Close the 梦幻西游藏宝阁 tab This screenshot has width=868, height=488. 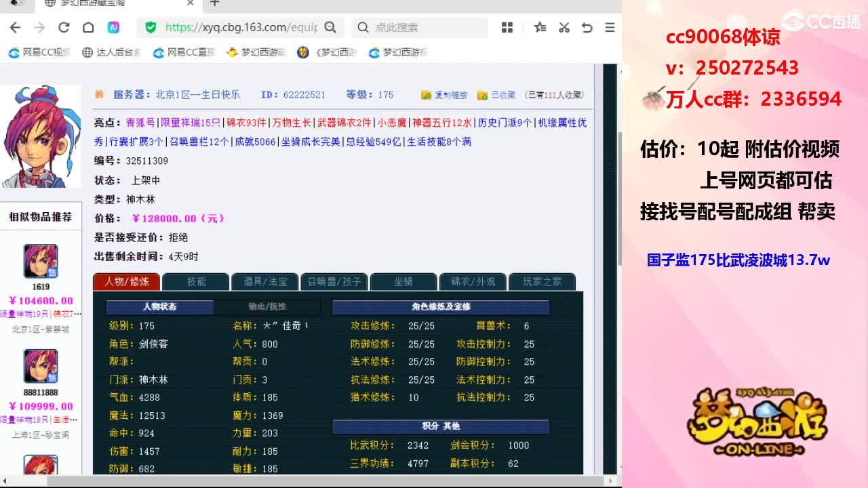pyautogui.click(x=191, y=3)
